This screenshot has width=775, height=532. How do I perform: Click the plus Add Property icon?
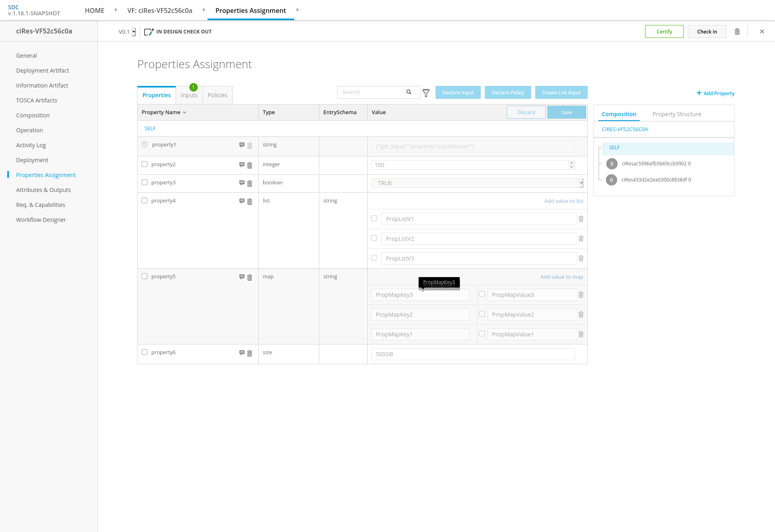pyautogui.click(x=699, y=93)
